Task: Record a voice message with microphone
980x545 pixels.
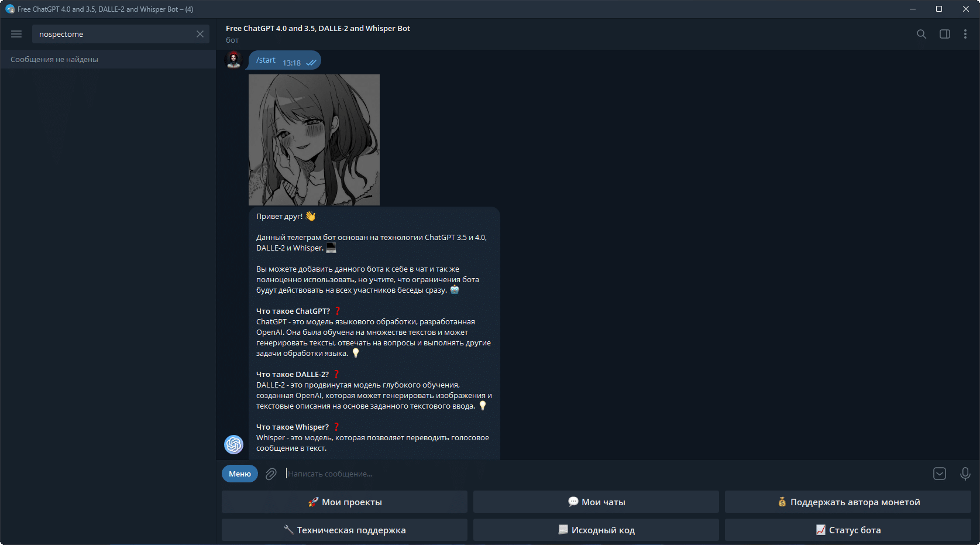Action: (965, 474)
